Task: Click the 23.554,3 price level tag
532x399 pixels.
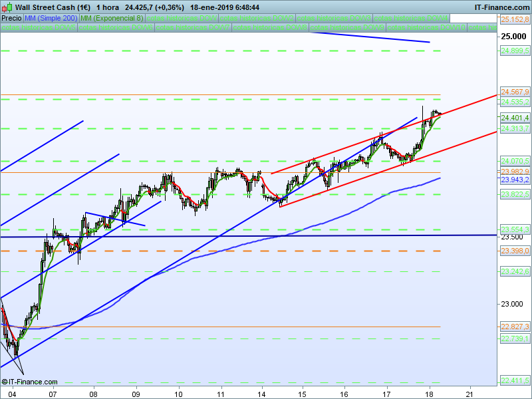Action: [515, 229]
